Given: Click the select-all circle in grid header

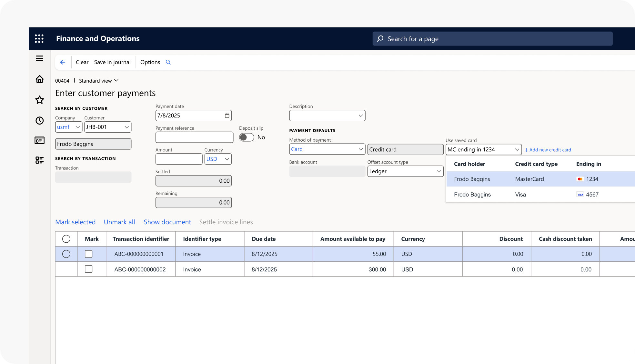Looking at the screenshot, I should pos(66,239).
